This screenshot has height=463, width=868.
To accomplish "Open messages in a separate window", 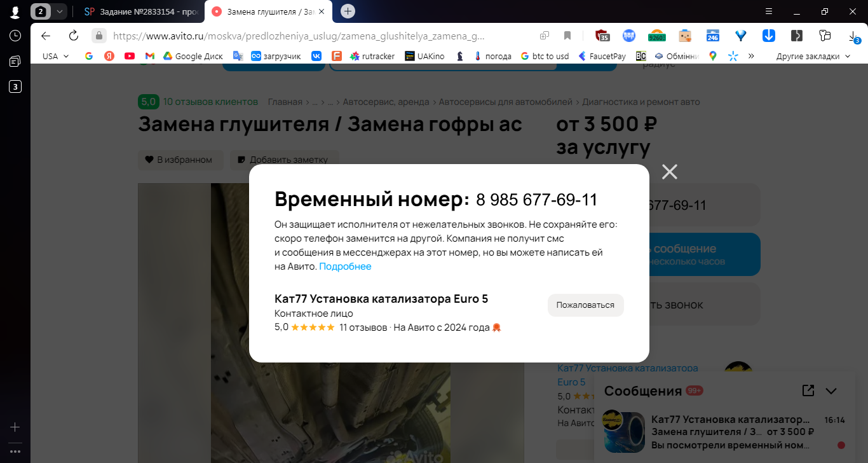I will [x=808, y=390].
